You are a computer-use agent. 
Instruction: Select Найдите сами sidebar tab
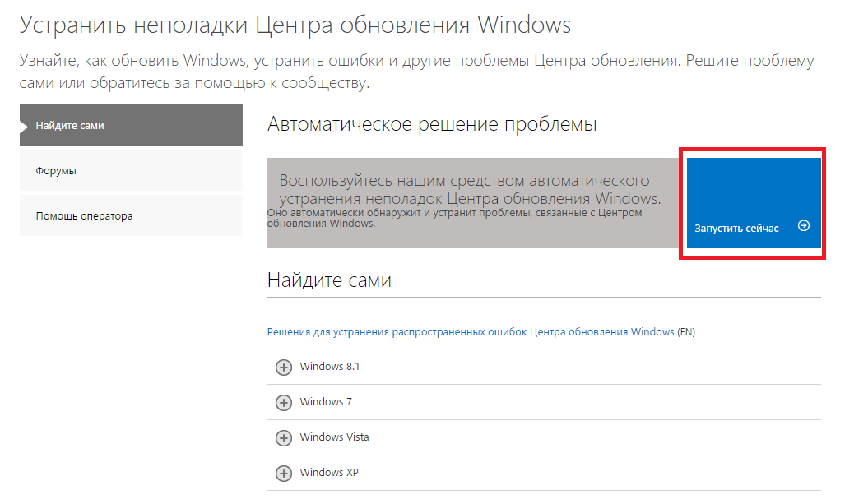[132, 125]
